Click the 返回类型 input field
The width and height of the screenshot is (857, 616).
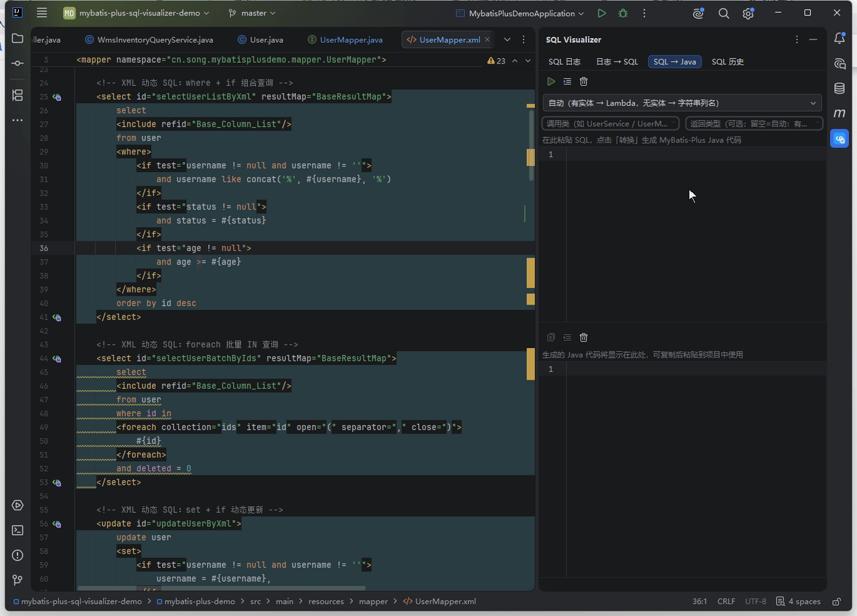pos(754,123)
